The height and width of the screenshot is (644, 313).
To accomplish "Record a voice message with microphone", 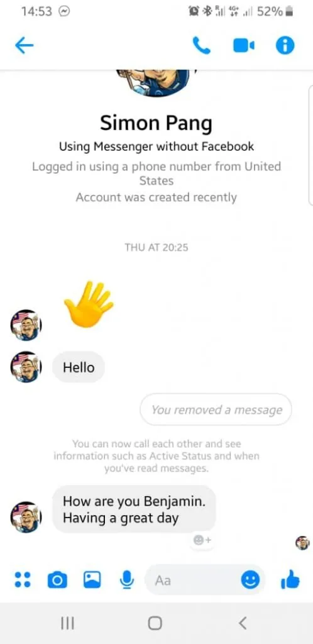I will click(x=127, y=579).
